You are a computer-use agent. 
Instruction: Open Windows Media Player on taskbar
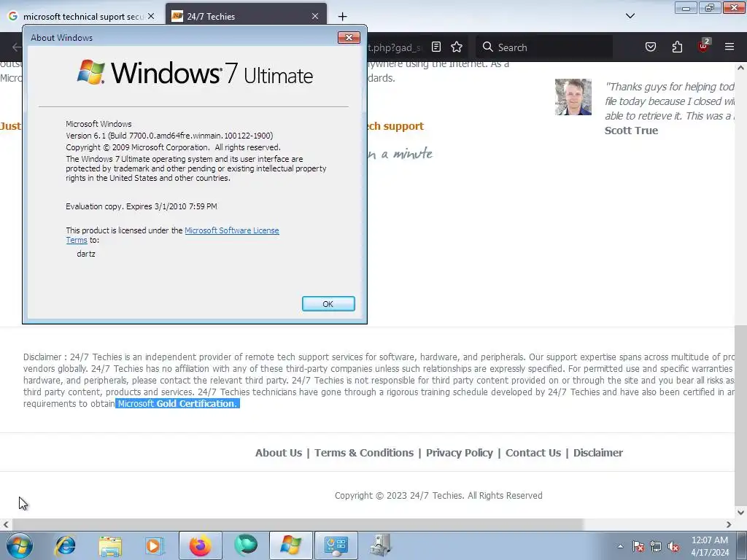(x=155, y=545)
